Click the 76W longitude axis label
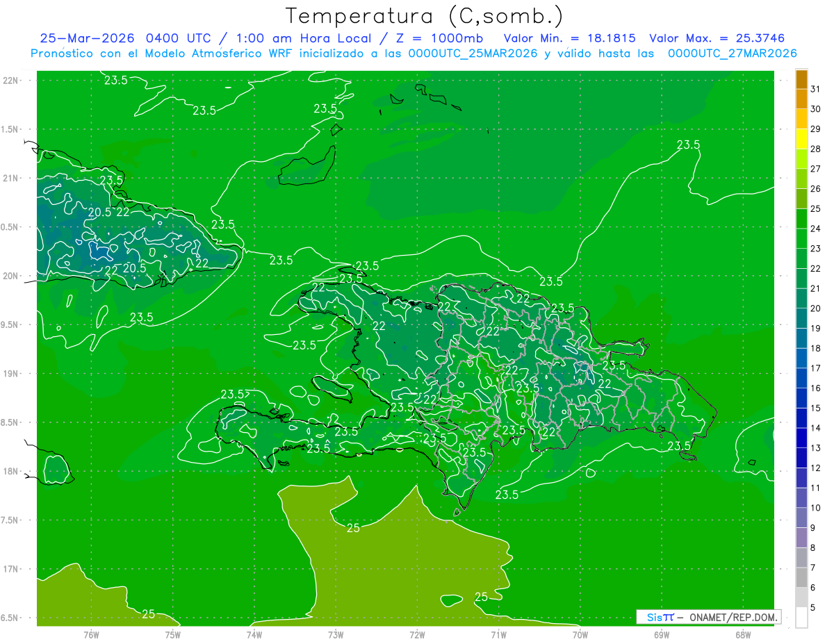This screenshot has height=644, width=834. [x=91, y=635]
